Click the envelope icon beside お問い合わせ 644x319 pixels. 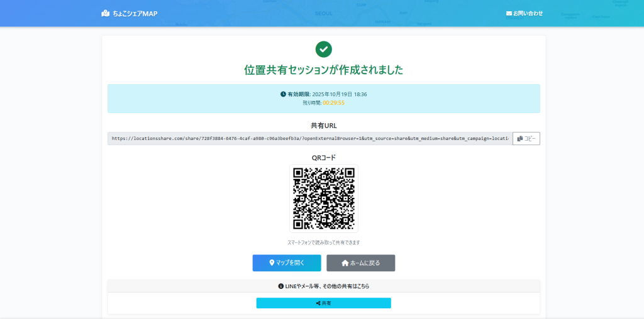point(509,13)
